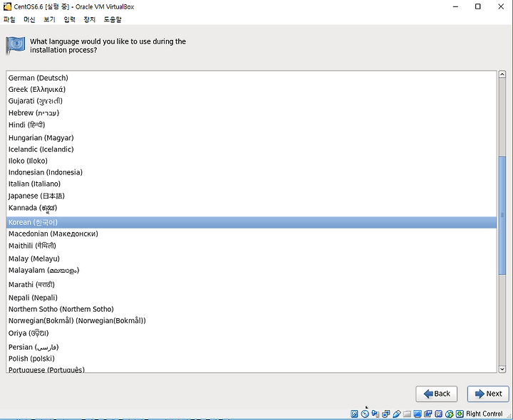Click the VirtualBox window title bar icon
This screenshot has width=513, height=420.
click(7, 6)
